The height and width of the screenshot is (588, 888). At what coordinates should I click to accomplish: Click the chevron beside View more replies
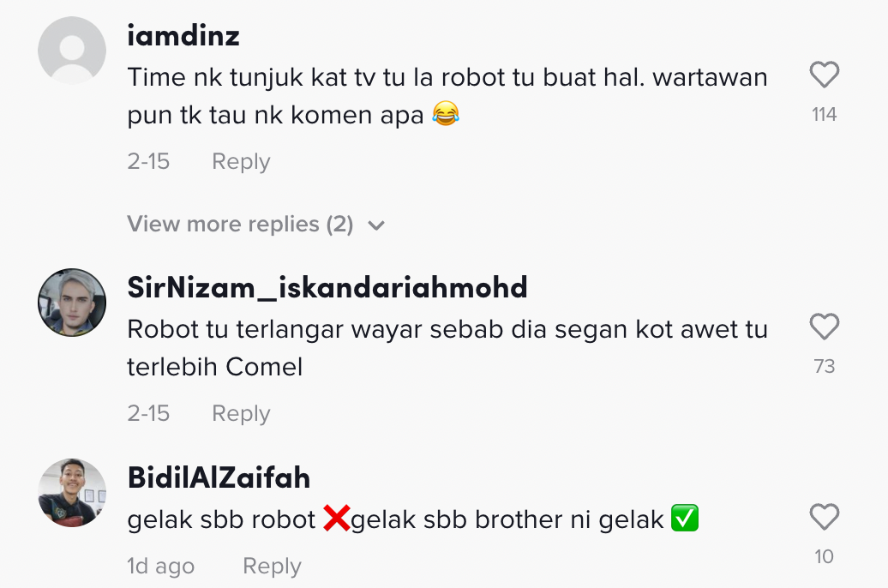pos(375,226)
